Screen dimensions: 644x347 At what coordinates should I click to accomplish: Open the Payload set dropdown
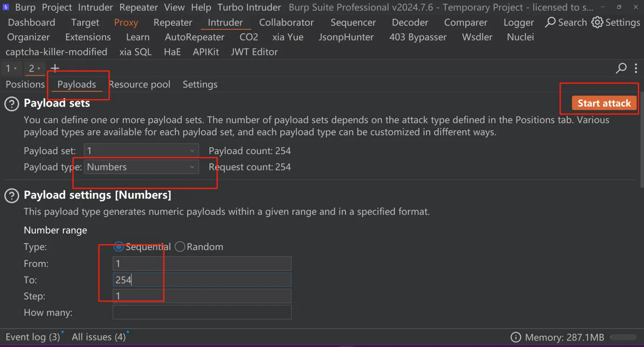[141, 151]
